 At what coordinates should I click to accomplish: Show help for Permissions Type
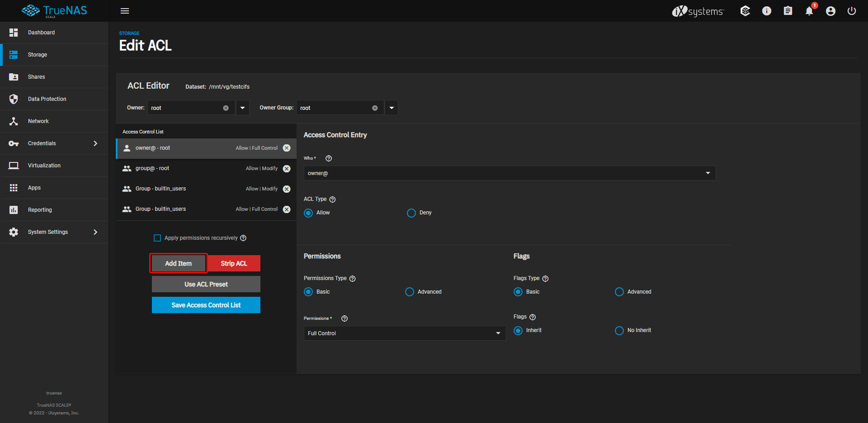(x=353, y=279)
